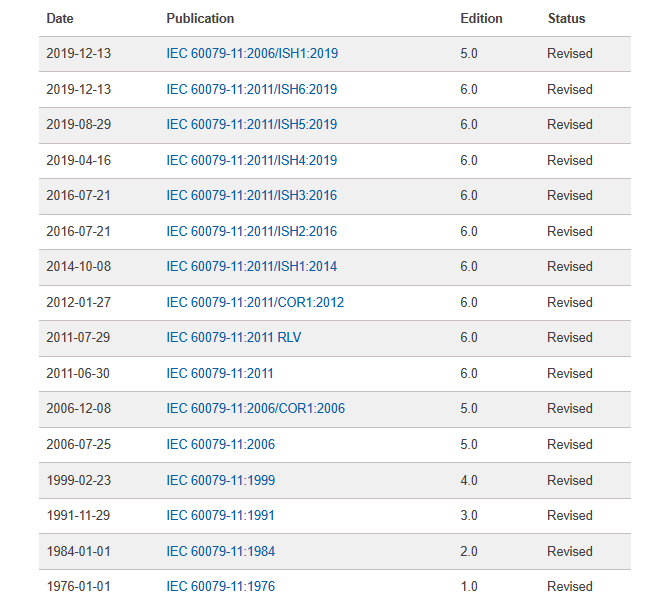Click the IEC 60079-11:2011 base publication
655x605 pixels.
220,374
